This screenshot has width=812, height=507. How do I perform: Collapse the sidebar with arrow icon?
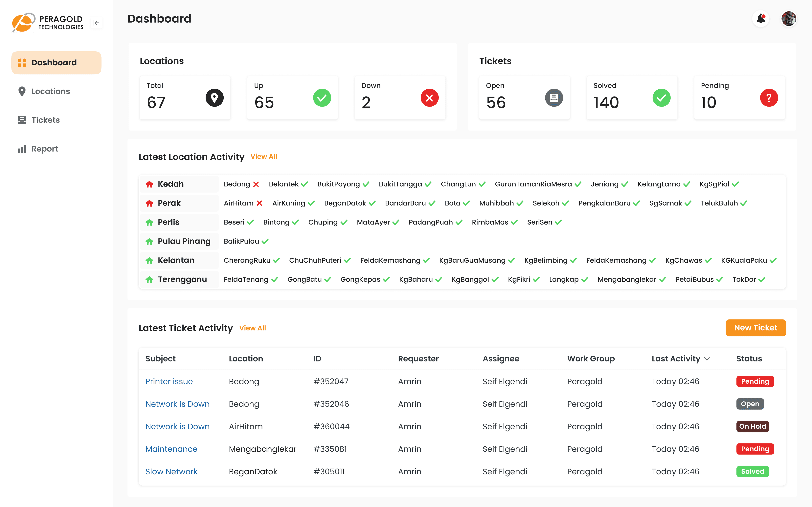coord(96,23)
